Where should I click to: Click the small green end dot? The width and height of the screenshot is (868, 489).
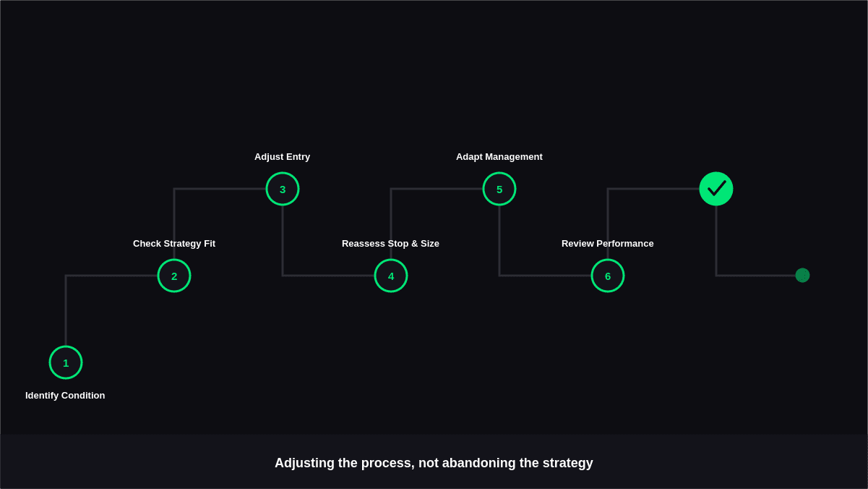[x=802, y=276]
